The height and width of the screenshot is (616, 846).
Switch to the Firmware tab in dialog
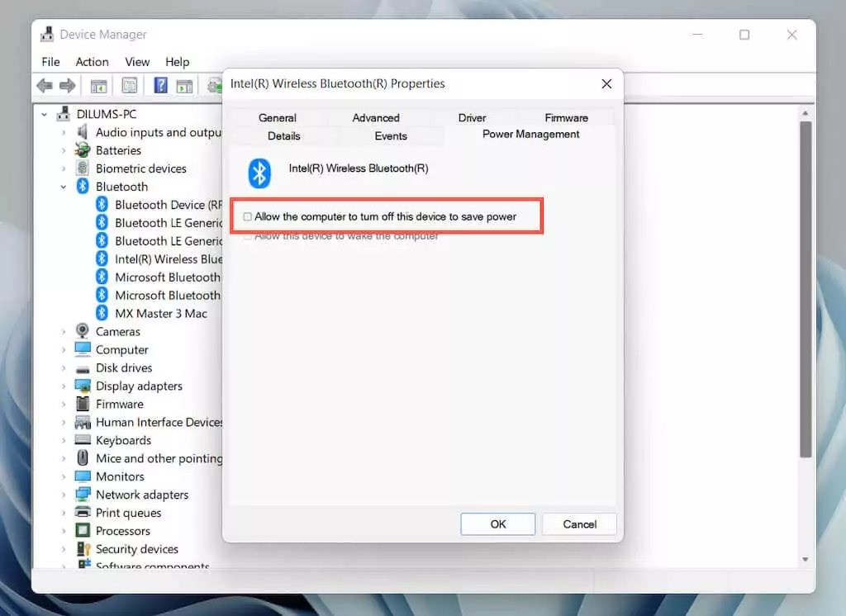tap(566, 117)
